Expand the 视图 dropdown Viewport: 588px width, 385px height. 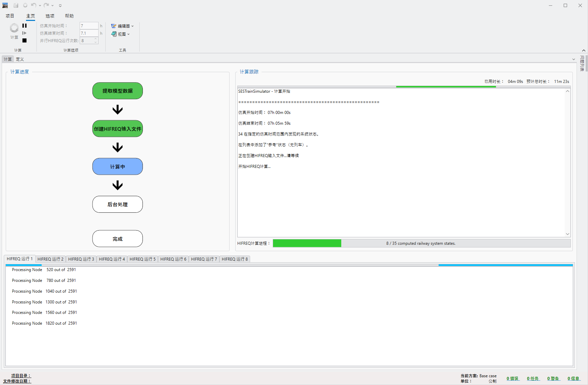(121, 34)
